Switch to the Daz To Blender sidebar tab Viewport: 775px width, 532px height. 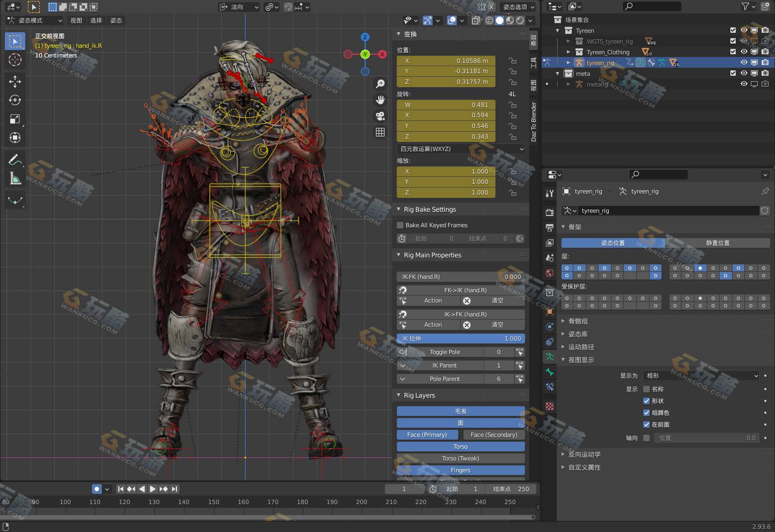[x=534, y=122]
